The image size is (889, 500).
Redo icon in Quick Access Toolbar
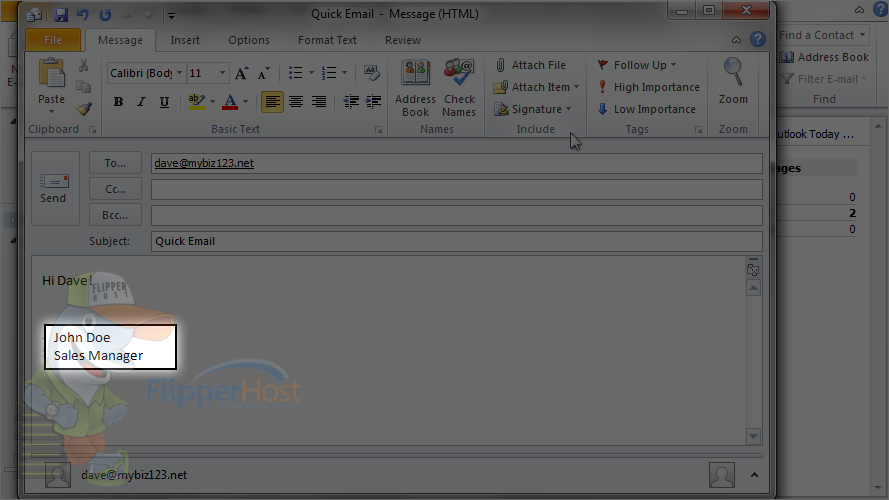click(x=105, y=15)
